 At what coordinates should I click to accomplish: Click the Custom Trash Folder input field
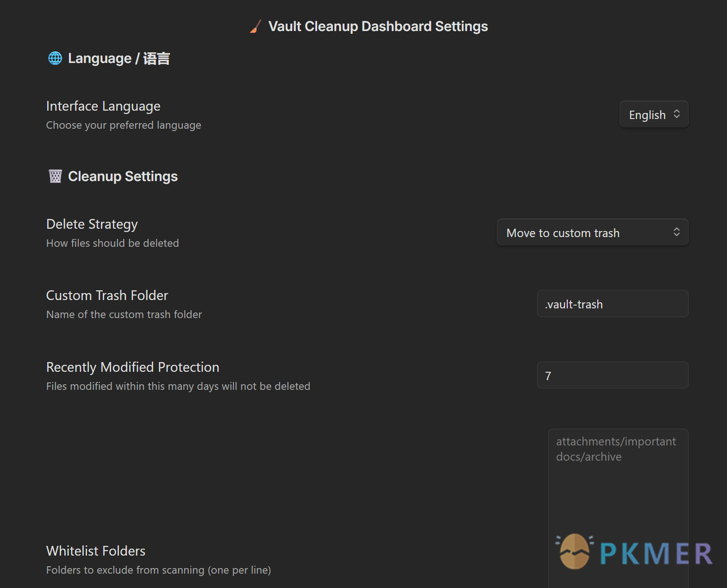[613, 304]
